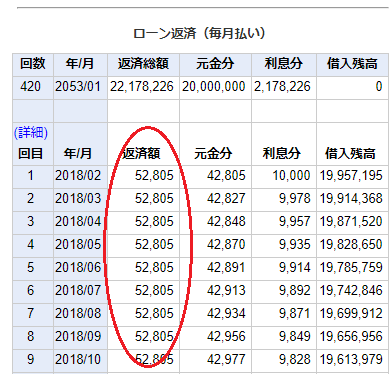Screen dimensions: 392x374
Task: Click principal value 42,891
Action: (x=226, y=268)
